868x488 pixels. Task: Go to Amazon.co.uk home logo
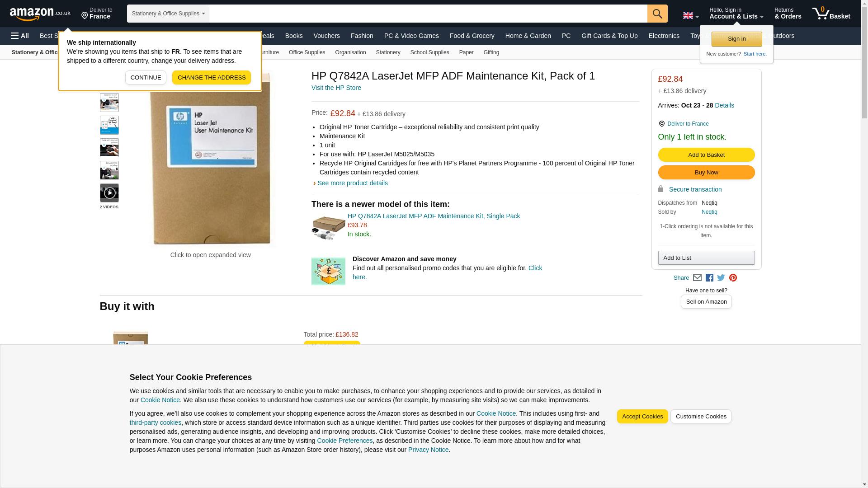[x=40, y=14]
